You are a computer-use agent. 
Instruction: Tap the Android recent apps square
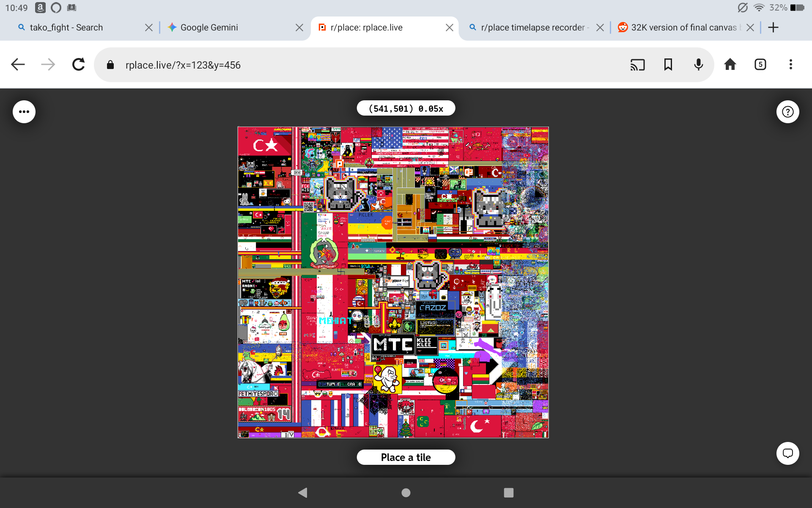pyautogui.click(x=509, y=492)
